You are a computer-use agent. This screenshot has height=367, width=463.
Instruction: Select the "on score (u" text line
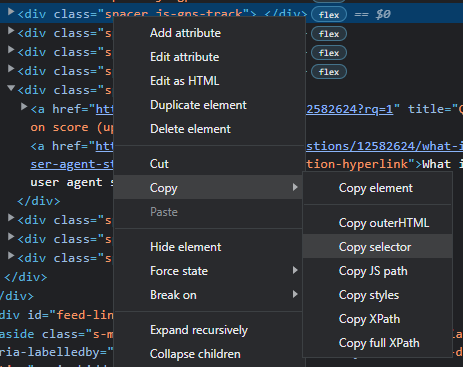pyautogui.click(x=72, y=127)
